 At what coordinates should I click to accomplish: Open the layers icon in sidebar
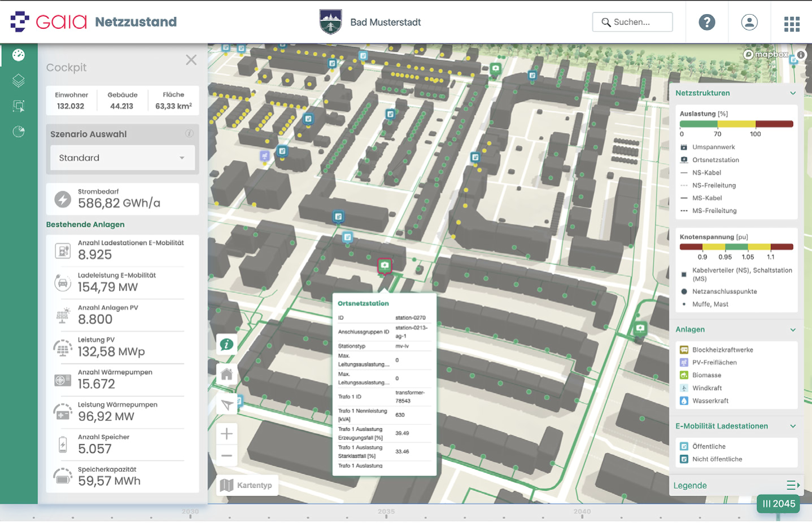coord(19,81)
